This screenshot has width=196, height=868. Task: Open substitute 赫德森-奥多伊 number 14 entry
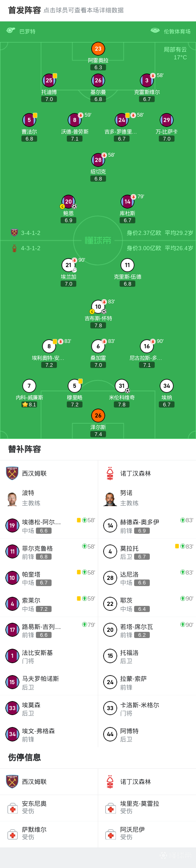coord(147,526)
